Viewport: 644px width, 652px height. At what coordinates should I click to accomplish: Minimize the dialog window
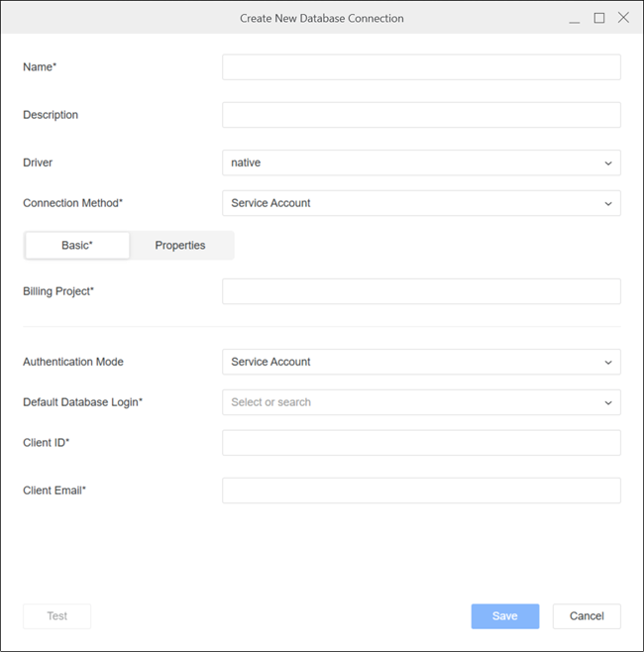575,18
